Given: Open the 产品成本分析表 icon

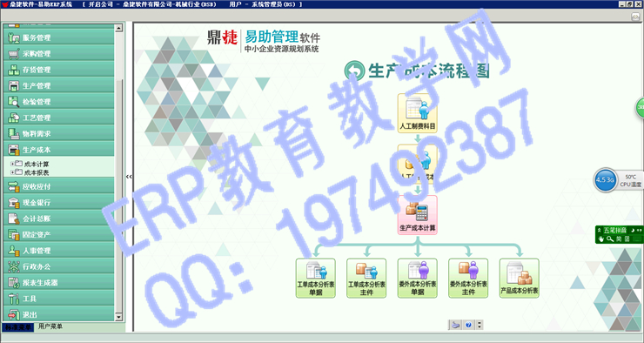Looking at the screenshot, I should coord(520,278).
